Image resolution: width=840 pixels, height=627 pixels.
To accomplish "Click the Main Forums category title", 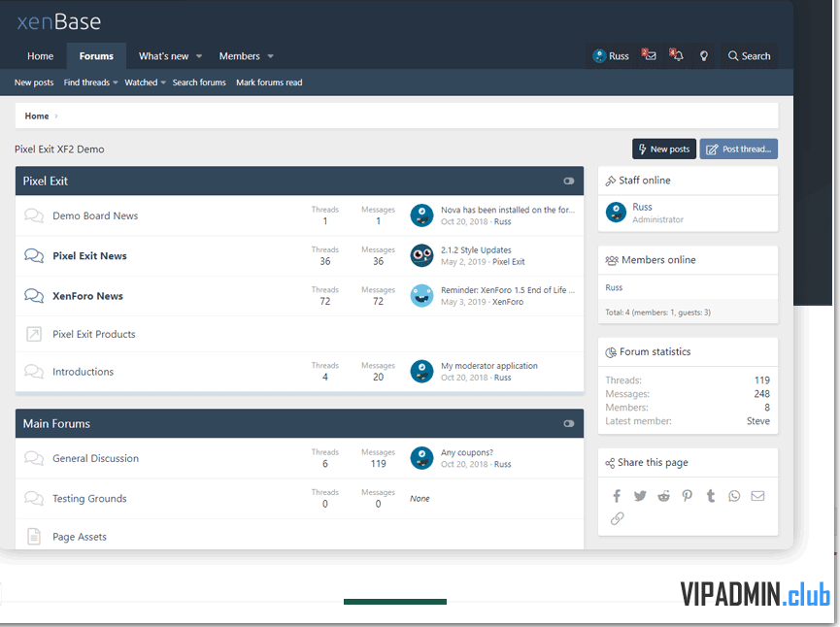I will [x=56, y=423].
